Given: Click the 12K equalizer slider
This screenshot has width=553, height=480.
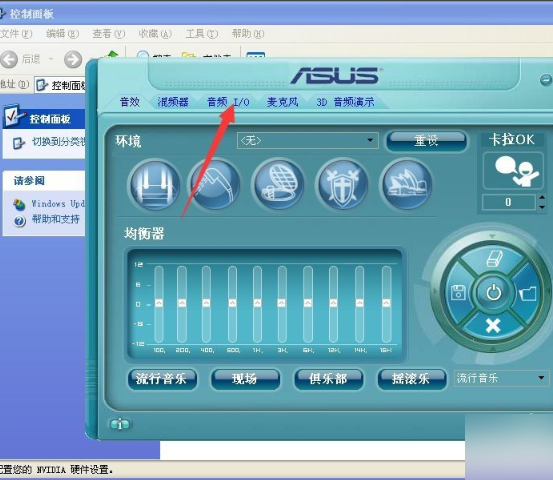Looking at the screenshot, I should [333, 304].
